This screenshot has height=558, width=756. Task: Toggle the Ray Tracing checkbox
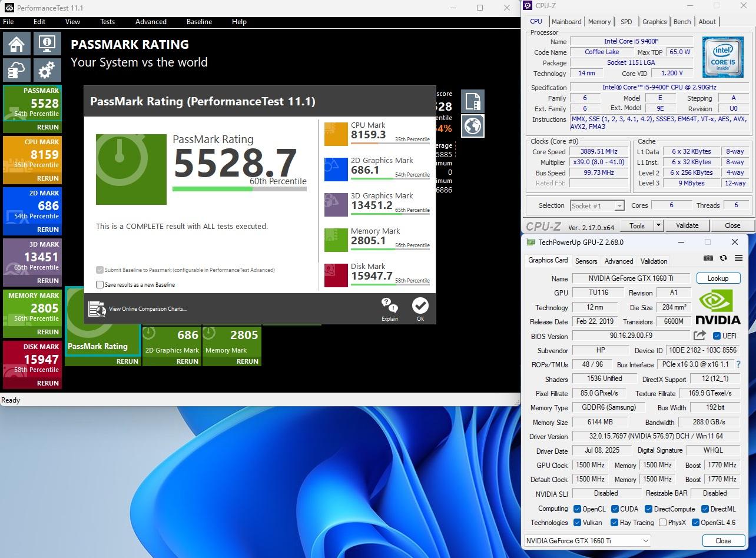614,522
